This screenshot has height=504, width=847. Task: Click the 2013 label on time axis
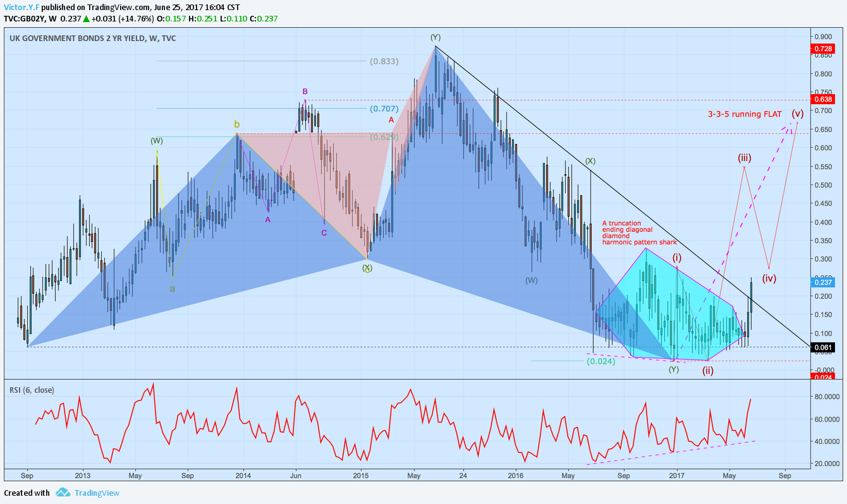82,475
